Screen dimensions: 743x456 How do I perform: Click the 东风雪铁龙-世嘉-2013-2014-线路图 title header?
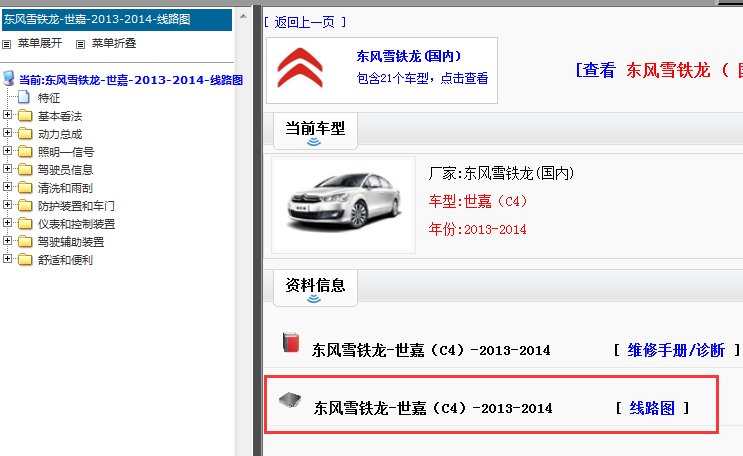point(117,19)
